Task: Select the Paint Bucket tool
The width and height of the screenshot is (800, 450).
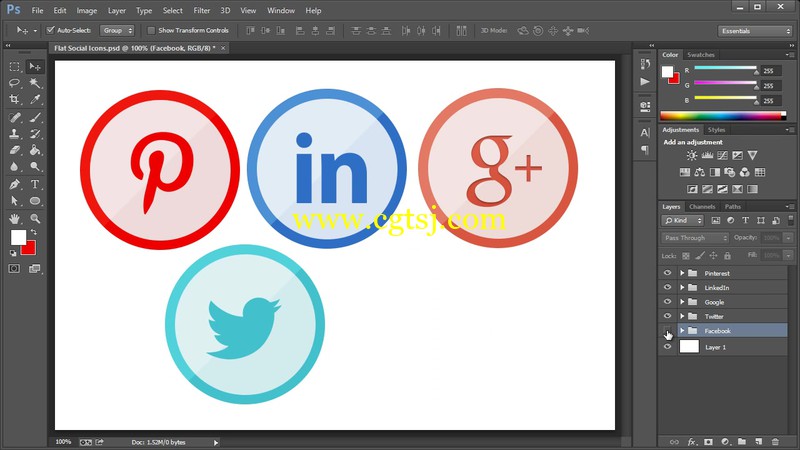Action: click(35, 150)
